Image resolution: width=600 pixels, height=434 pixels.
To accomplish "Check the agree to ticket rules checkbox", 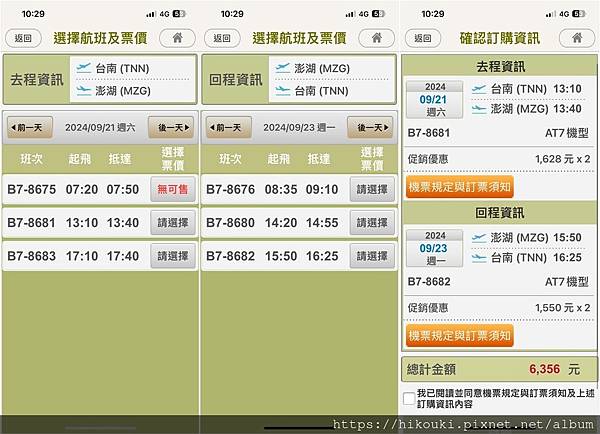I will click(x=409, y=398).
